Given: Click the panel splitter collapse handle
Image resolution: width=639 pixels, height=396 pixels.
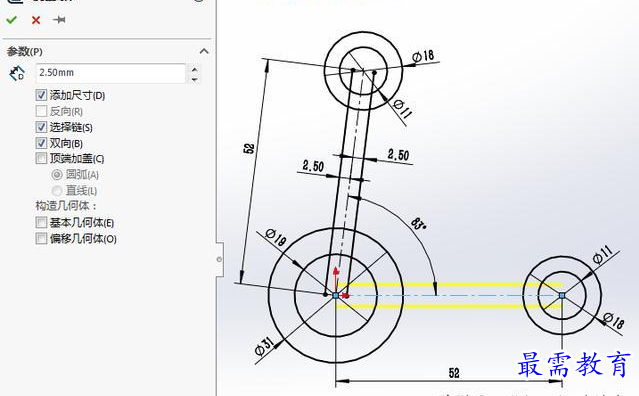Looking at the screenshot, I should click(x=219, y=259).
